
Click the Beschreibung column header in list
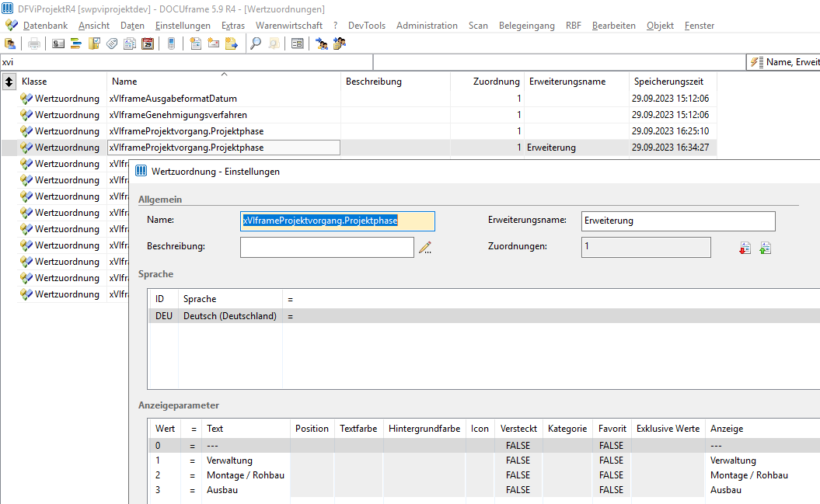396,82
